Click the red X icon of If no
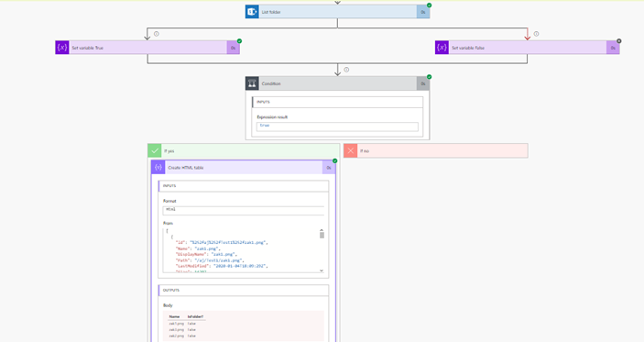Screen dimensions: 644x342 [350, 151]
